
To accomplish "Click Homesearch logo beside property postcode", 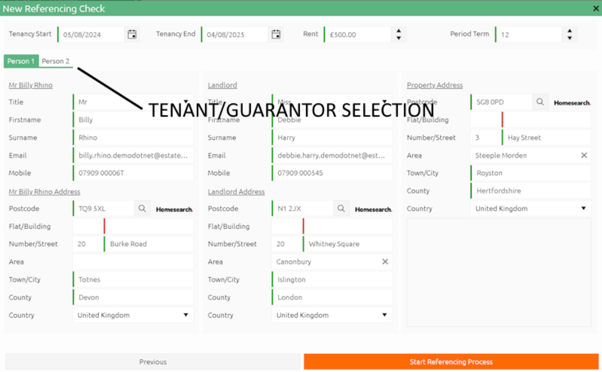I will click(572, 103).
